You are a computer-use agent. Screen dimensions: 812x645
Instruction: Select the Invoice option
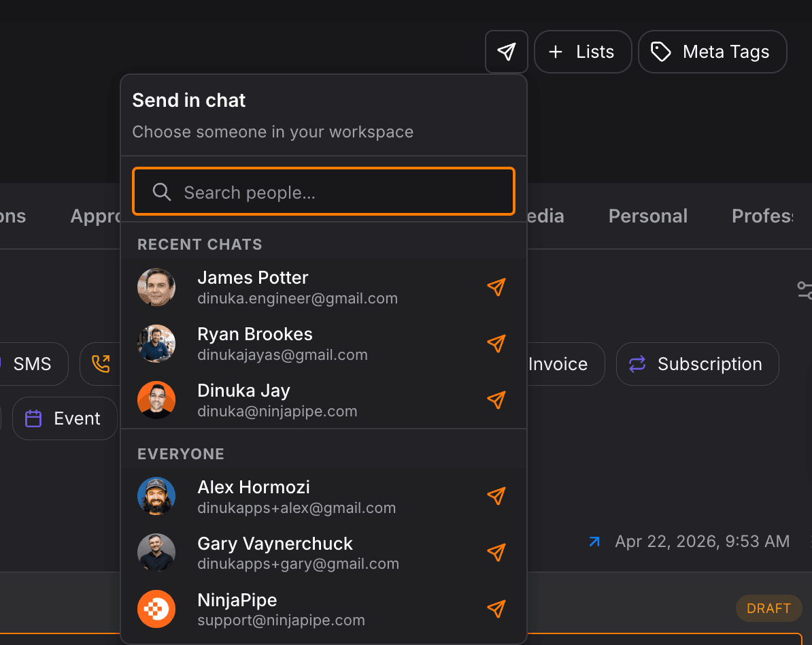tap(558, 364)
